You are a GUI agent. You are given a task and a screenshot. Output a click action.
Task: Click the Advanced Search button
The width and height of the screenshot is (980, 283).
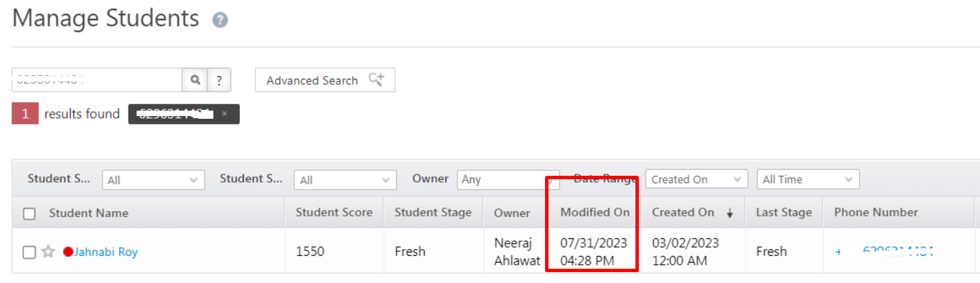pyautogui.click(x=324, y=80)
